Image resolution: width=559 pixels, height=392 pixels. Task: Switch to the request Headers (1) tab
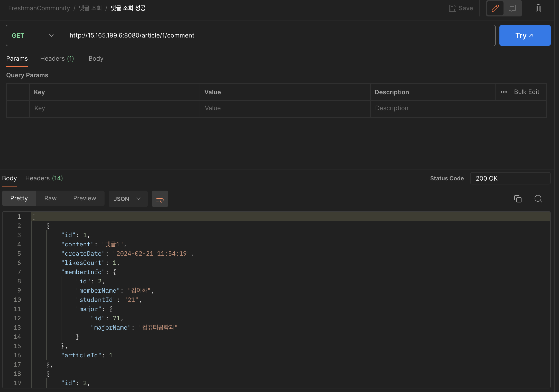click(57, 59)
